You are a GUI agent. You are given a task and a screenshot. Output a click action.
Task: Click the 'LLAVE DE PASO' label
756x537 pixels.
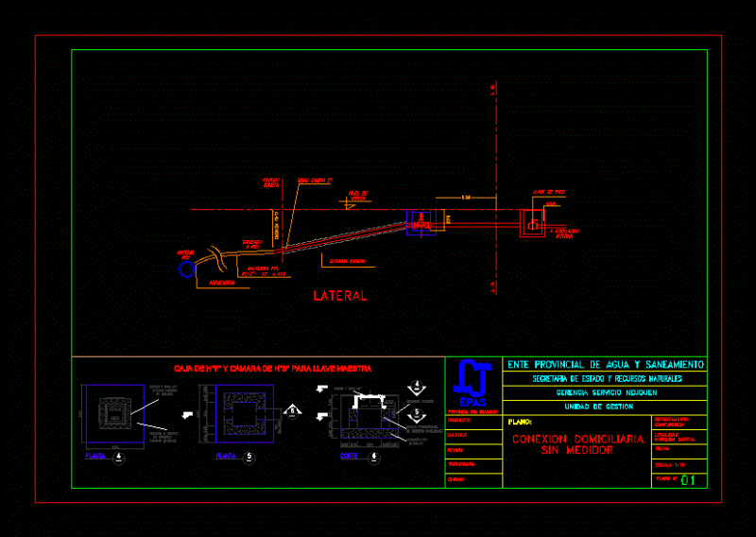[x=549, y=192]
